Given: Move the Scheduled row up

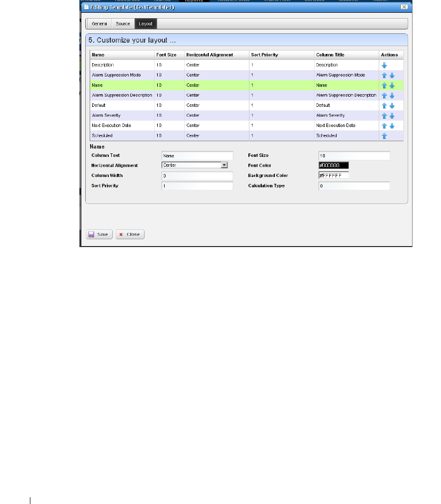Looking at the screenshot, I should tap(384, 136).
